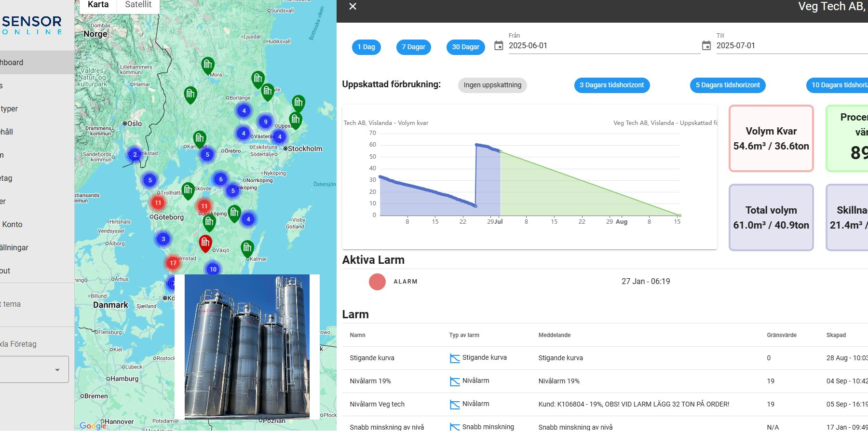Click the red active alarm indicator circle

pos(377,282)
